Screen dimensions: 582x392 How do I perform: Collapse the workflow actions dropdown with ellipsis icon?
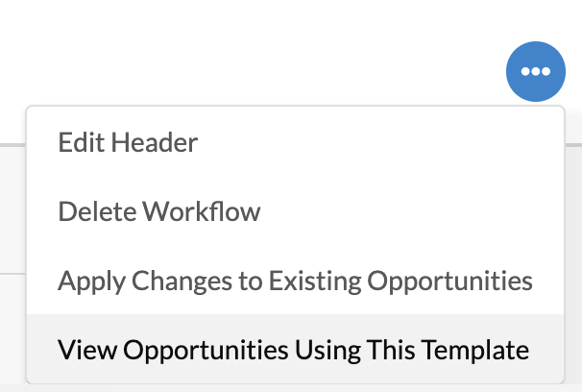(x=536, y=71)
